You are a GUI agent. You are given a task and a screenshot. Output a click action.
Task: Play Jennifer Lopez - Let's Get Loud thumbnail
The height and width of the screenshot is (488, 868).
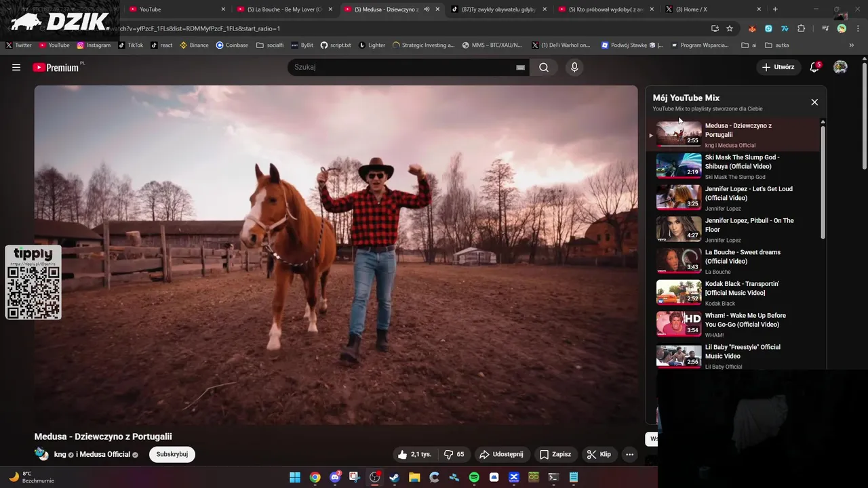pos(679,197)
